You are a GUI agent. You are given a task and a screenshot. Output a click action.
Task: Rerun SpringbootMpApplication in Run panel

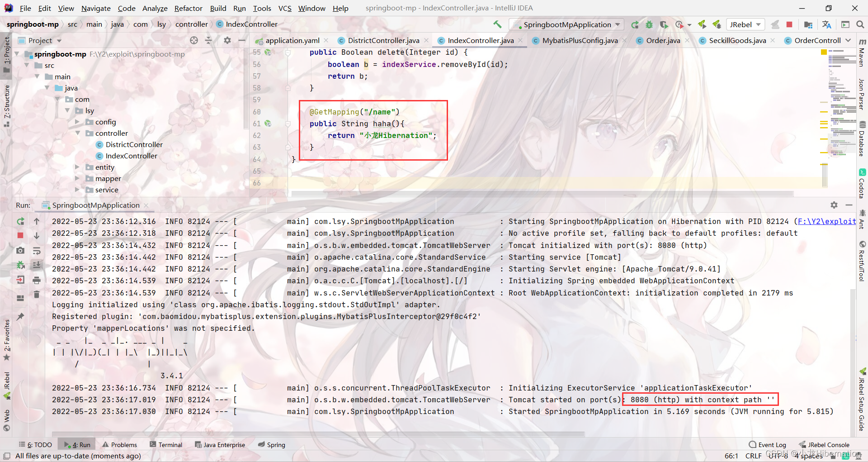[20, 221]
